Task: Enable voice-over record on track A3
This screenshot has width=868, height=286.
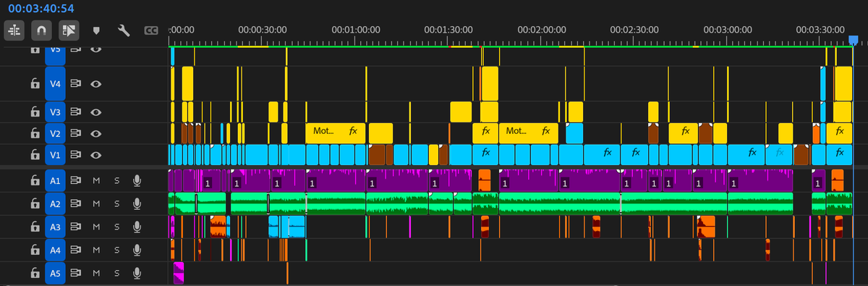Action: (x=136, y=227)
